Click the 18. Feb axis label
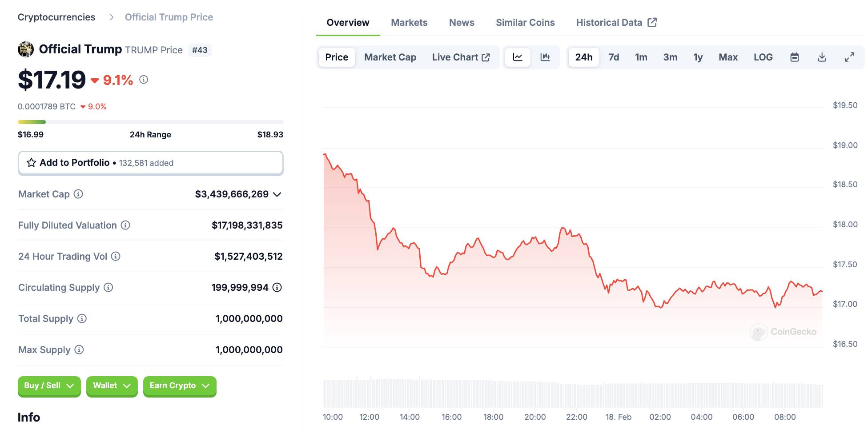Image resolution: width=868 pixels, height=434 pixels. click(619, 417)
